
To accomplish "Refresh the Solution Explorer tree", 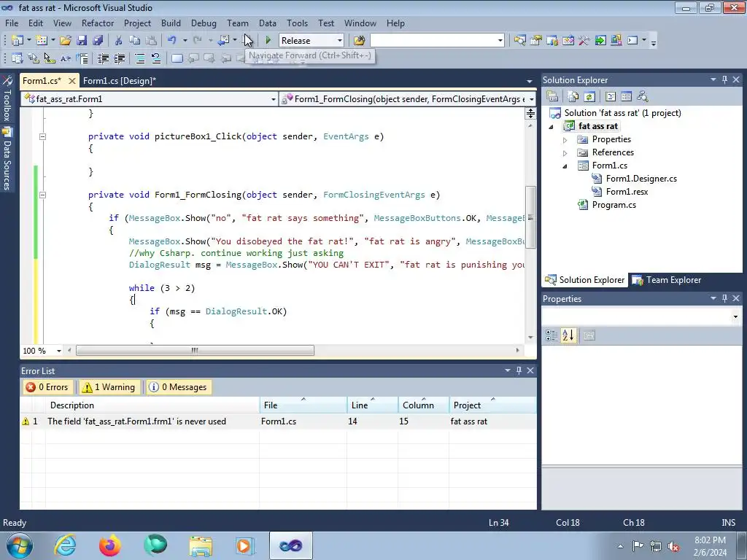I will 589,97.
